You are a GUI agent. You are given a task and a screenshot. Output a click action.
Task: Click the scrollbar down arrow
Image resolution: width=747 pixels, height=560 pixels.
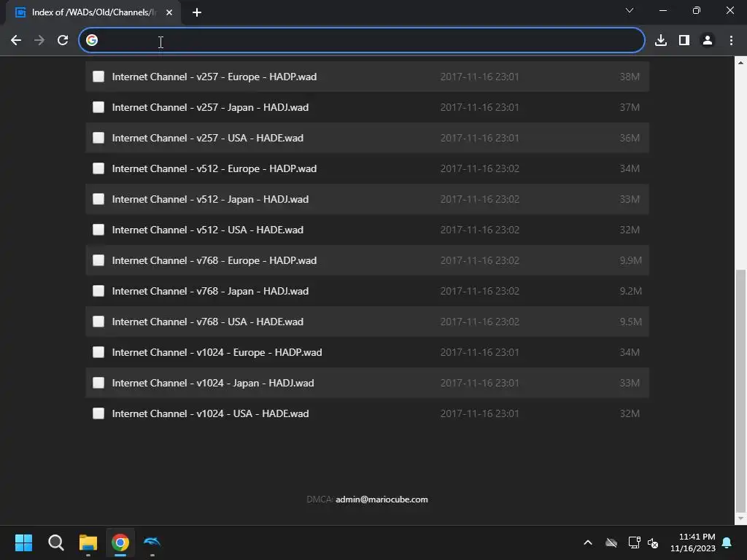click(740, 518)
